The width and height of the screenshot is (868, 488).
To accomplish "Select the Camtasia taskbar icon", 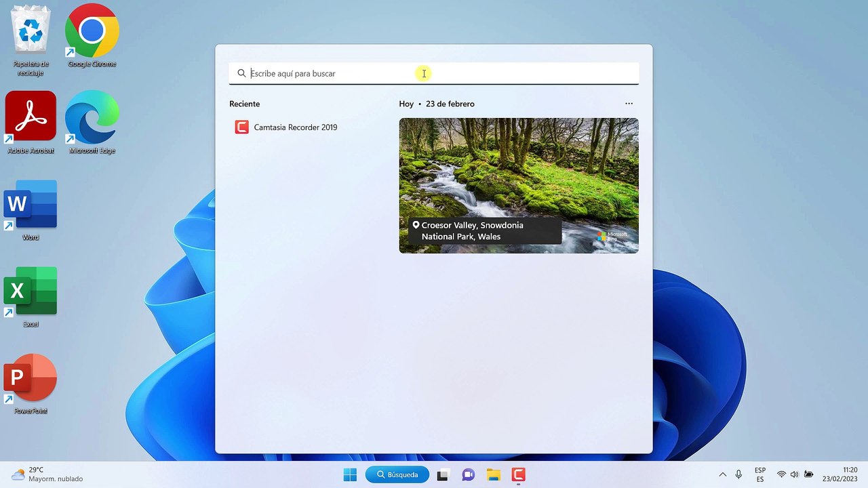I will coord(518,474).
